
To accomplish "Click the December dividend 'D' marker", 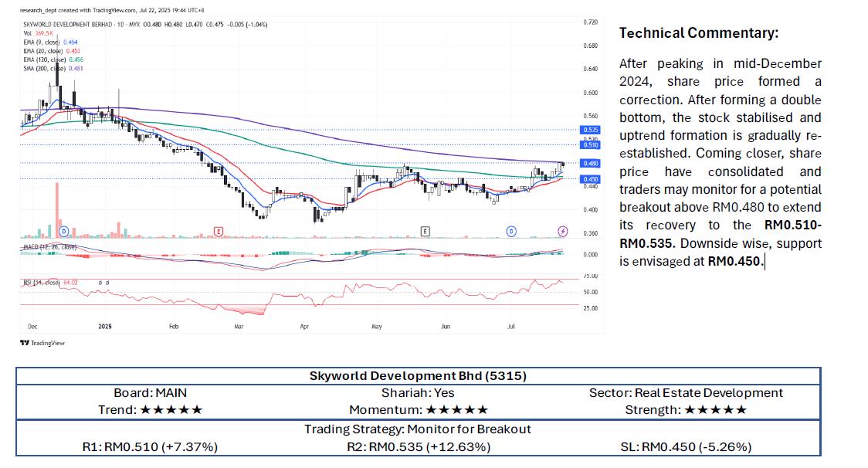I will 63,231.
